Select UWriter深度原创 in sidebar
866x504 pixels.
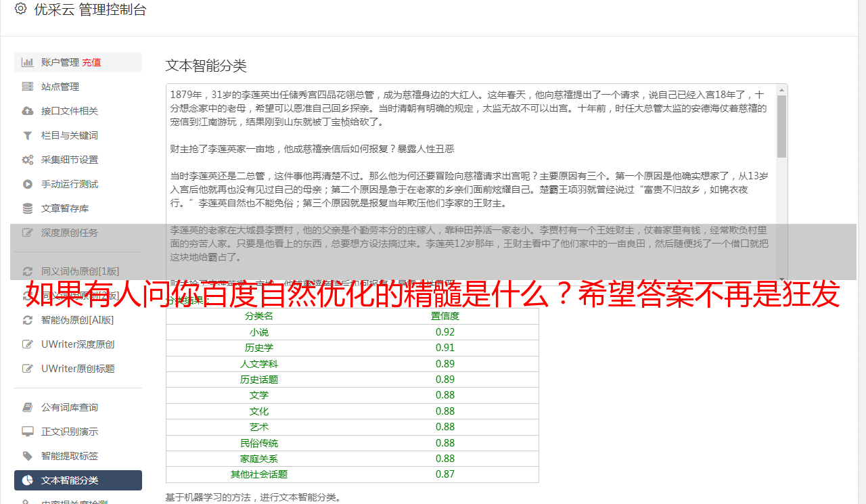pyautogui.click(x=78, y=344)
